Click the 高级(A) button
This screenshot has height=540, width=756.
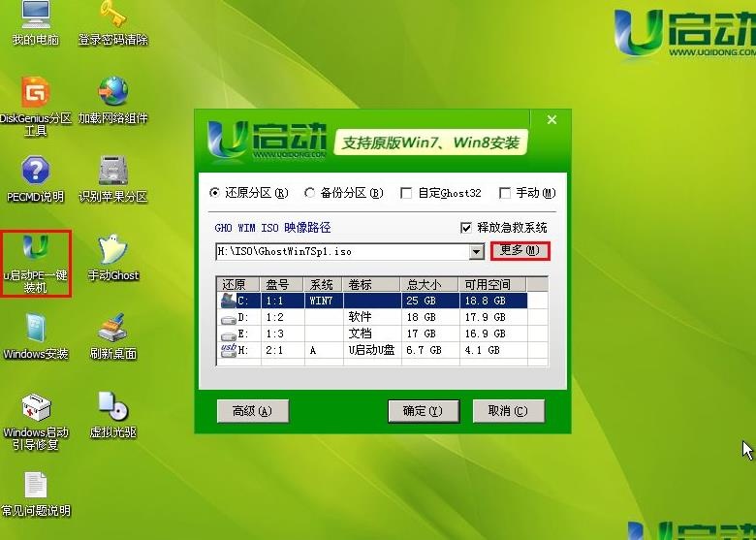(253, 411)
